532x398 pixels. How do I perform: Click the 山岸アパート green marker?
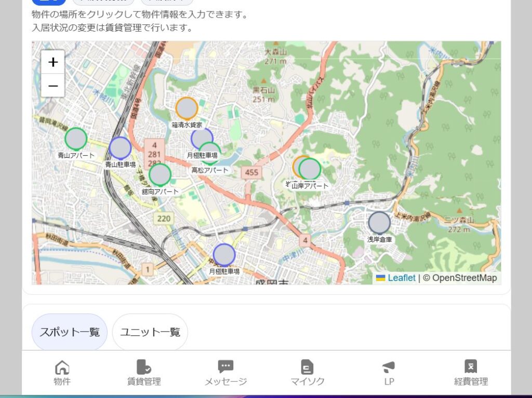click(x=311, y=169)
